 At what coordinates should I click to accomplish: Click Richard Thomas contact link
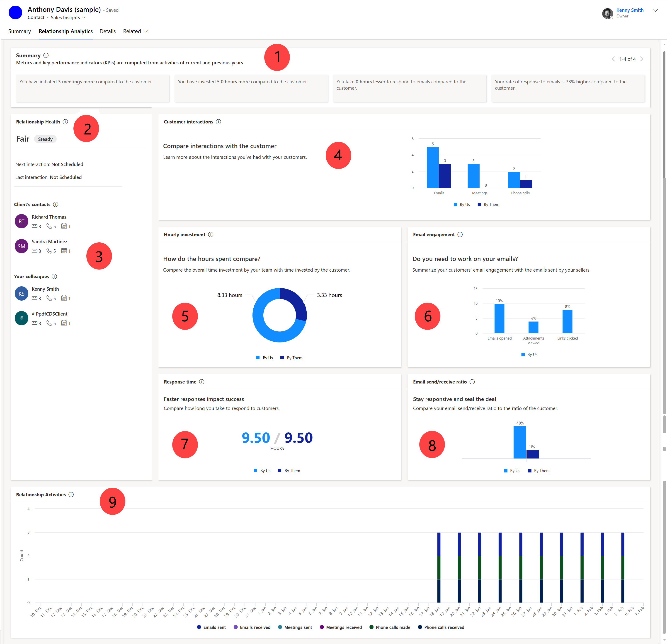pyautogui.click(x=49, y=217)
